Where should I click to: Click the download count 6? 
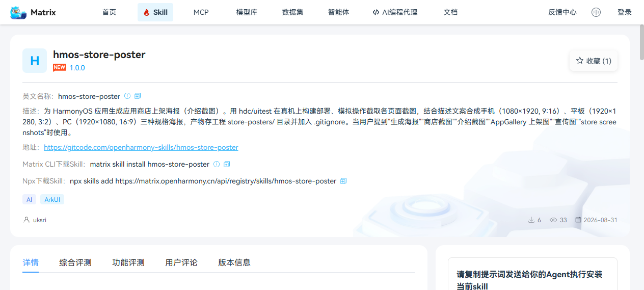click(540, 220)
